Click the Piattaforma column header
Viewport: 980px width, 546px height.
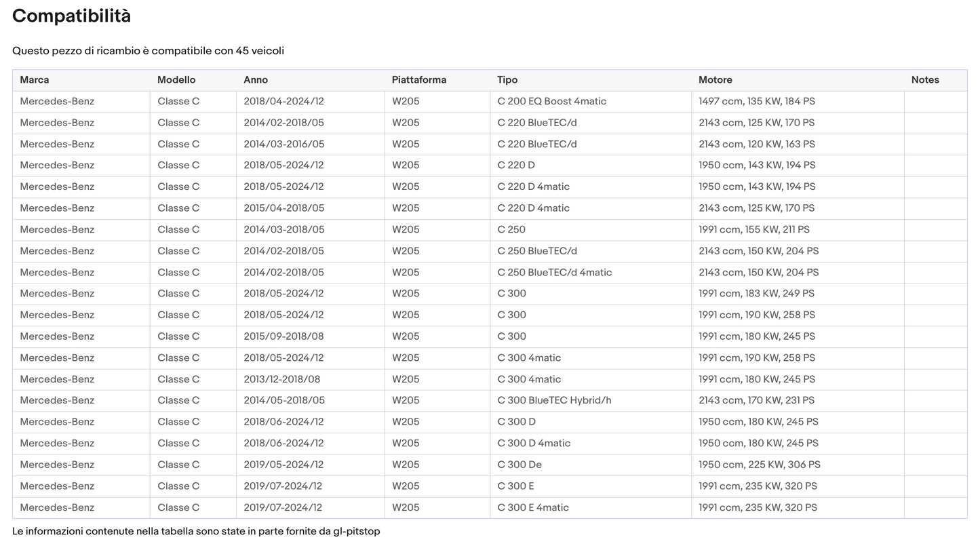419,80
